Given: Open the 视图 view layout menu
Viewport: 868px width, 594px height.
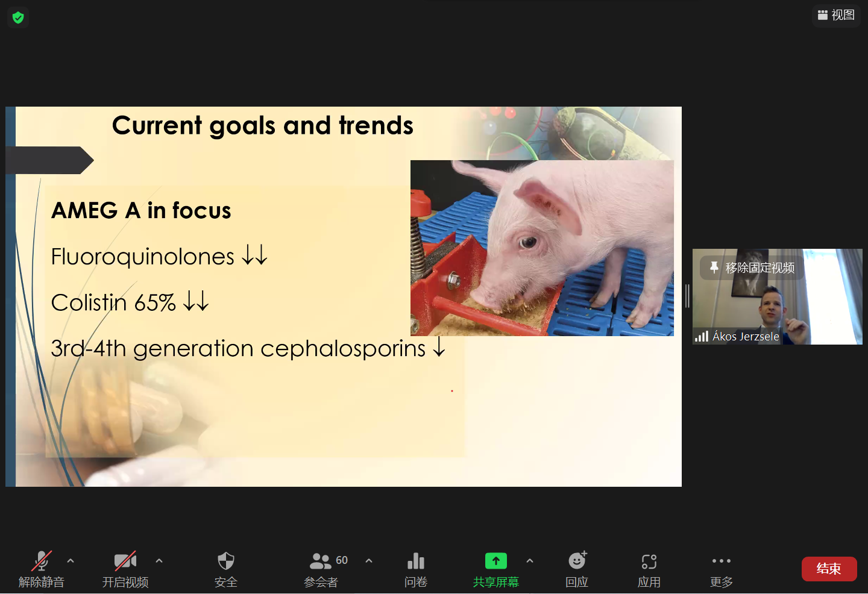Looking at the screenshot, I should (836, 15).
